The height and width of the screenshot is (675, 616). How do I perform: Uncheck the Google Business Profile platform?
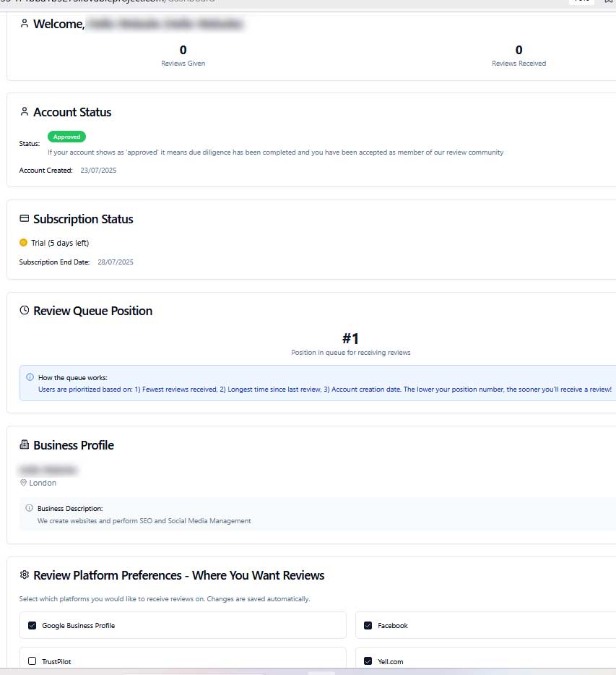(32, 625)
